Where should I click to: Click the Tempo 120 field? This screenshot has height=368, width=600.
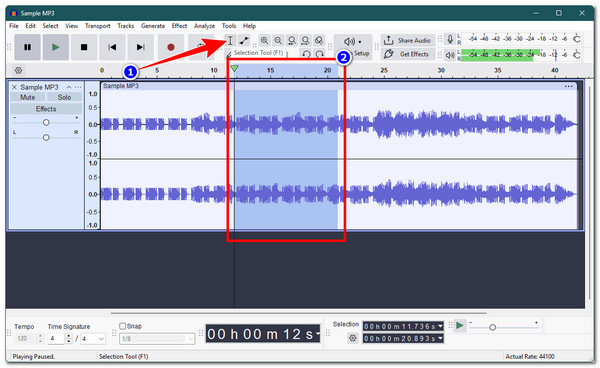(25, 339)
